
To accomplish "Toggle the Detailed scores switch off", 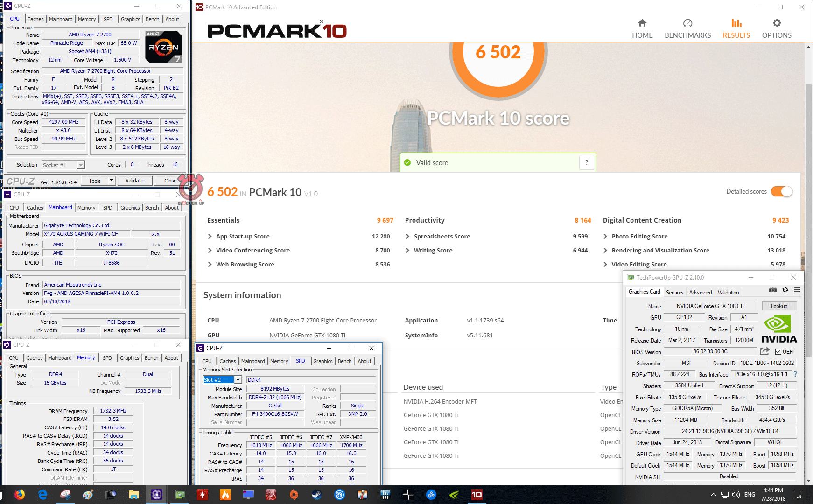I will [782, 191].
